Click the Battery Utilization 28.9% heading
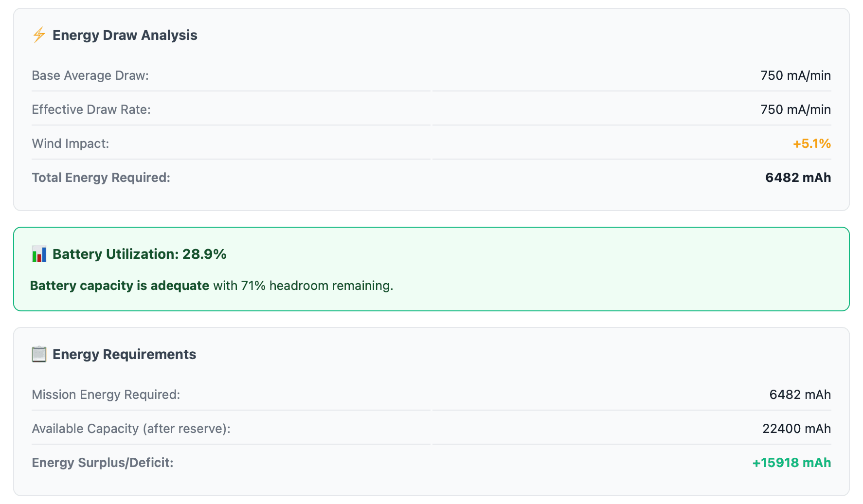The height and width of the screenshot is (504, 863). click(x=139, y=254)
